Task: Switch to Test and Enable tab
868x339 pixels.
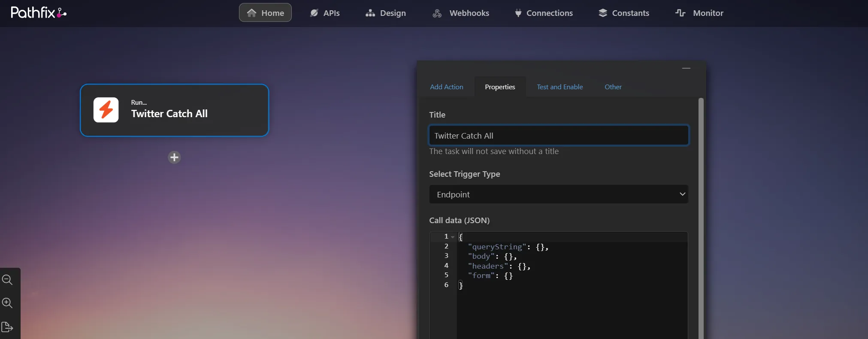Action: (560, 87)
